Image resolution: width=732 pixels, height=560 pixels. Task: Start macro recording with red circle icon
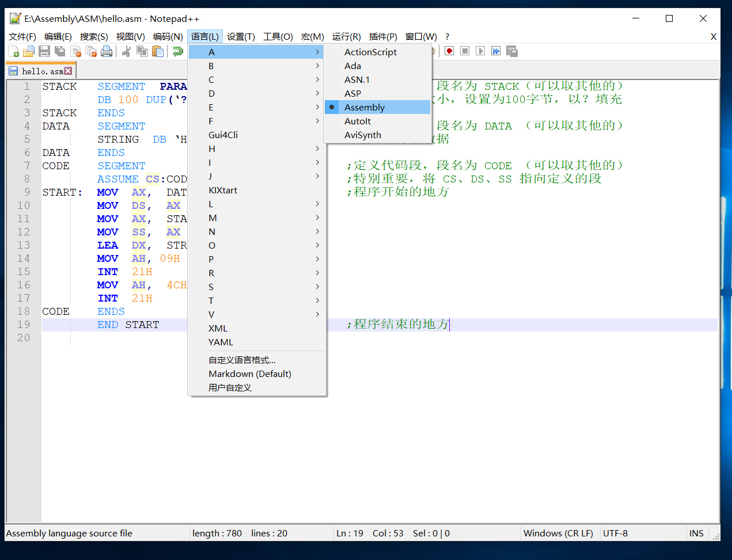coord(449,51)
